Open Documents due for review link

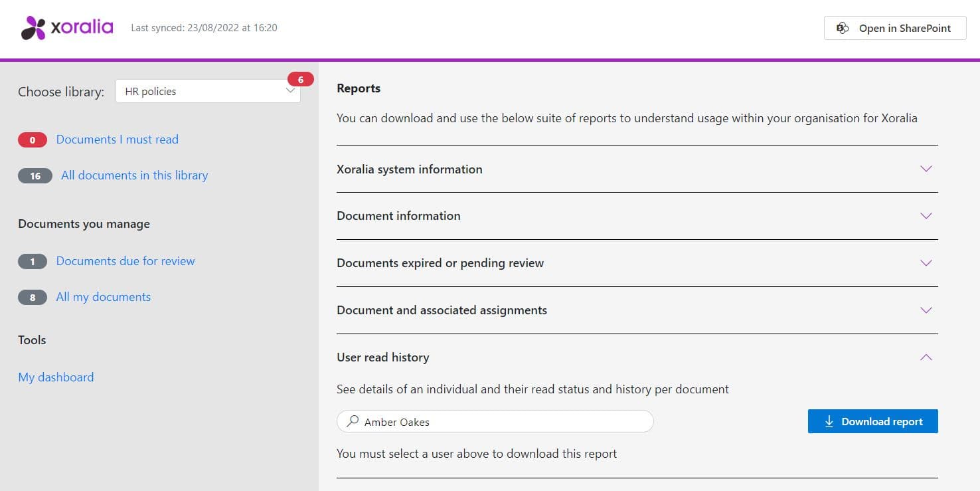(125, 261)
